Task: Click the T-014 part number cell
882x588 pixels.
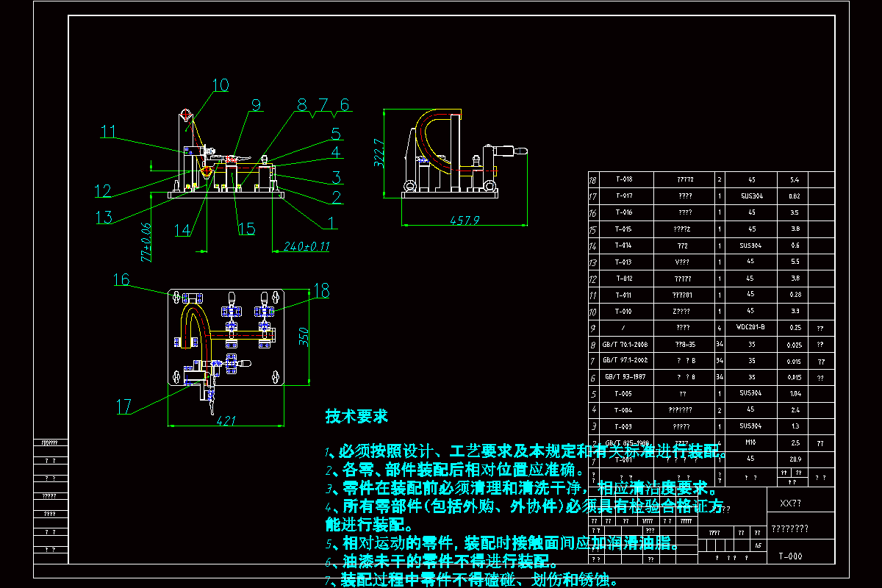Action: tap(623, 245)
